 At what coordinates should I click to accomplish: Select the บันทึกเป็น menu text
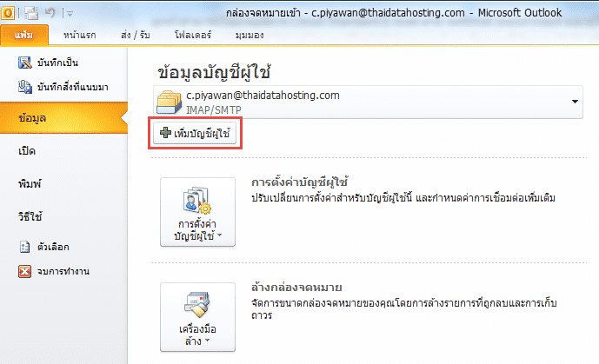[57, 63]
